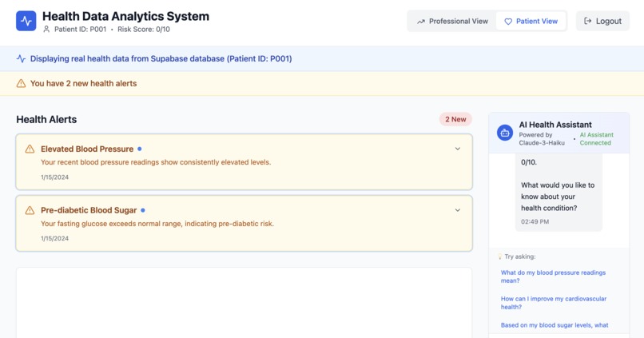Click the blue unread dot on Elevated Blood Pressure

coord(140,149)
